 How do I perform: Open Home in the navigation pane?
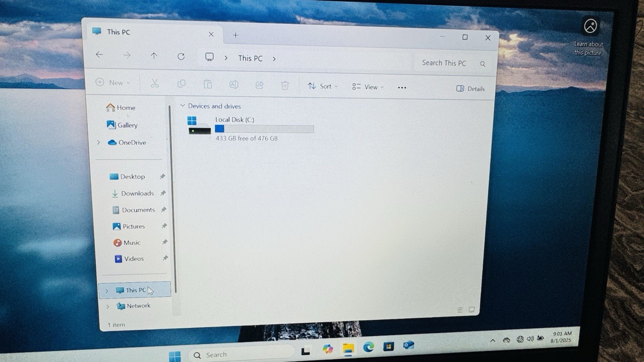click(x=120, y=107)
